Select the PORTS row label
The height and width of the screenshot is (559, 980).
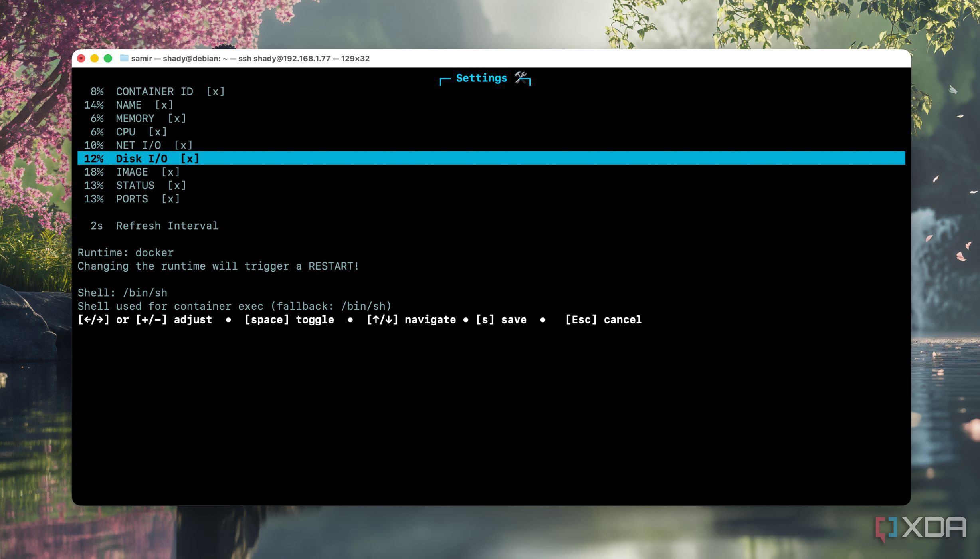(x=132, y=199)
